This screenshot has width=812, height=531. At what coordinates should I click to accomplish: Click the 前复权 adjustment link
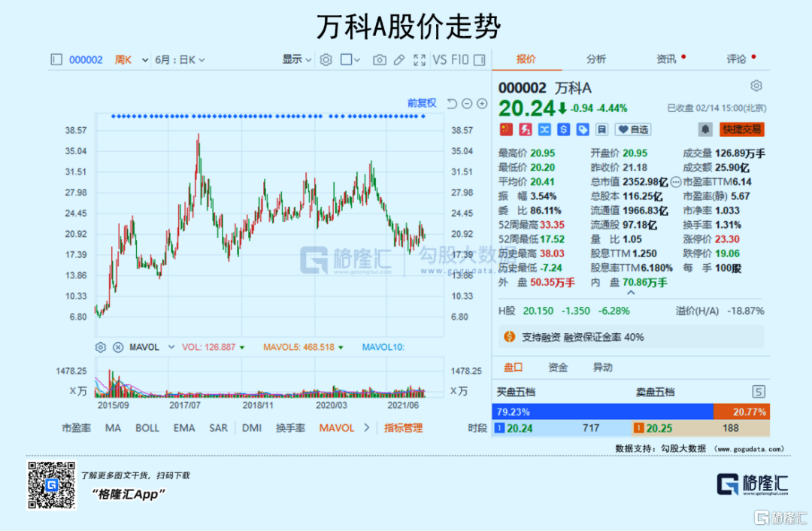pos(422,103)
